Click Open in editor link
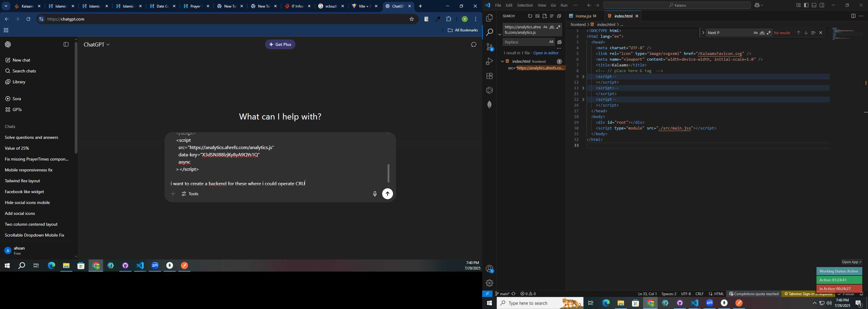Image resolution: width=868 pixels, height=309 pixels. coord(546,53)
